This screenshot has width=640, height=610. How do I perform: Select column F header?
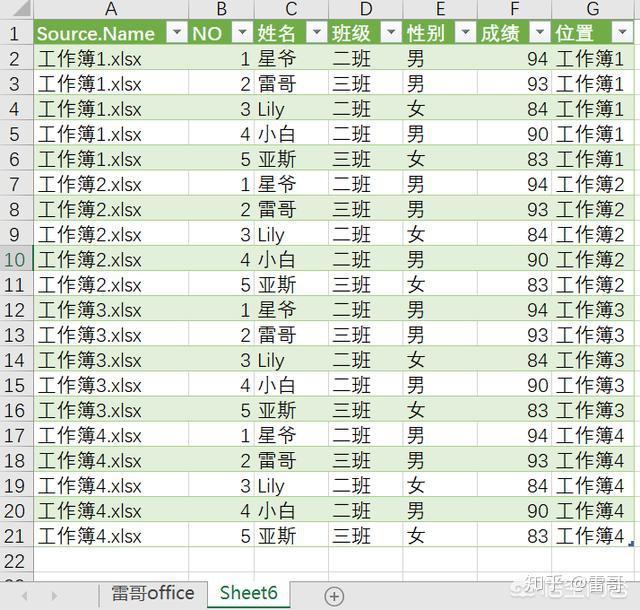[x=514, y=9]
